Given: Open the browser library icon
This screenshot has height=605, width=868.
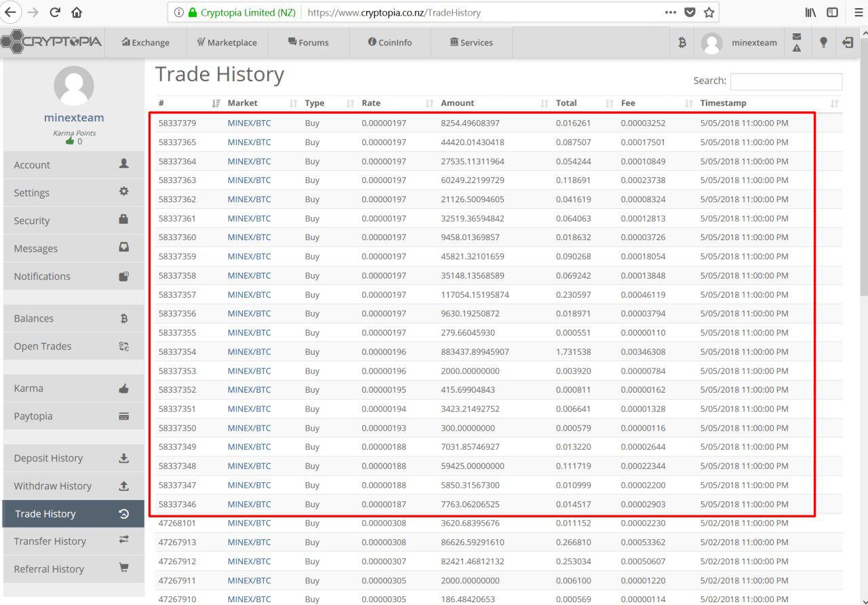Looking at the screenshot, I should [x=811, y=12].
